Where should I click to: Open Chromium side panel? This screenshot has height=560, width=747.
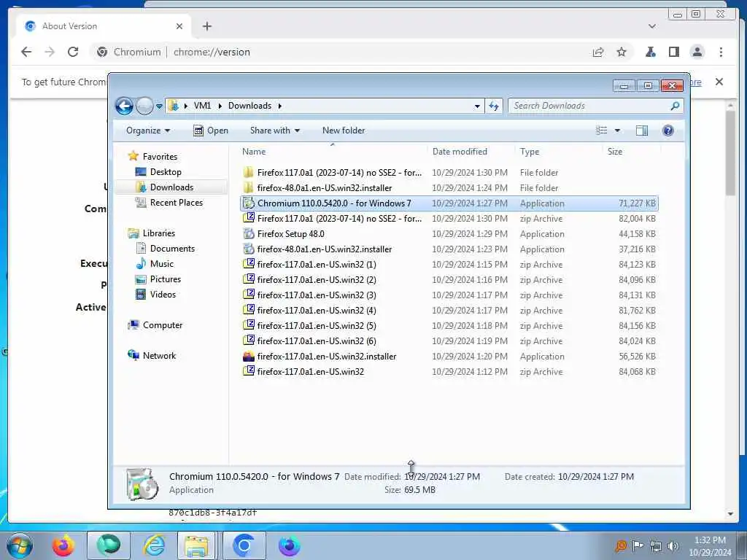(x=673, y=52)
